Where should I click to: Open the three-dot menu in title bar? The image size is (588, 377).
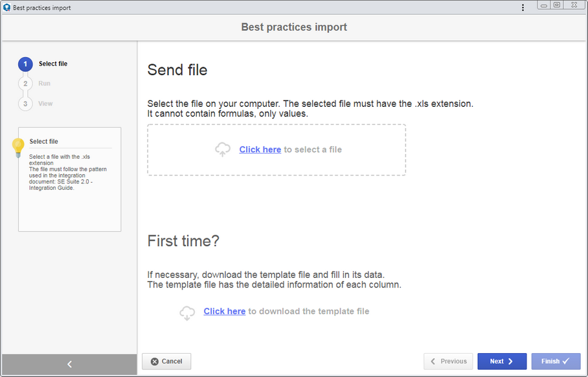[523, 8]
